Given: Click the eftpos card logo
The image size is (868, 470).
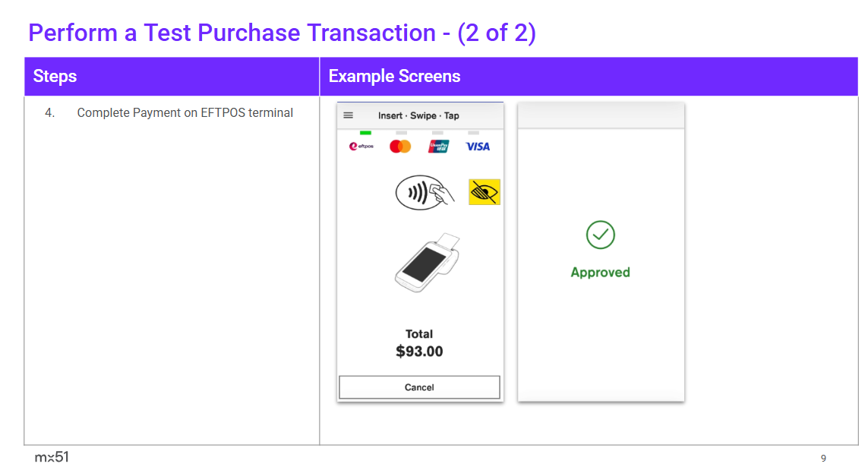Looking at the screenshot, I should click(361, 147).
